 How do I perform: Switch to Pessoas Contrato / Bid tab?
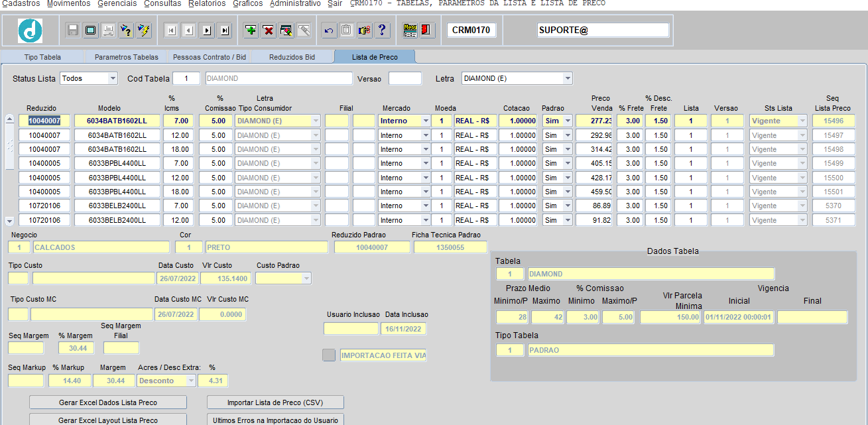click(209, 57)
